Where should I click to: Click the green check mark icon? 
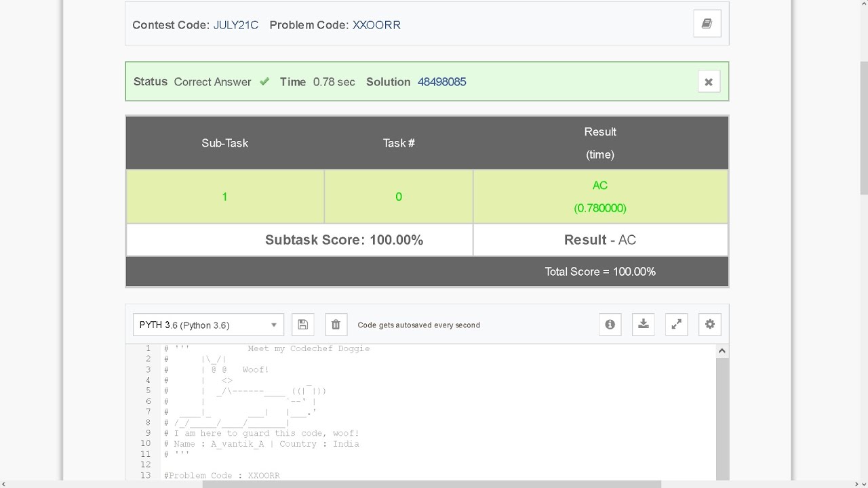pos(264,82)
